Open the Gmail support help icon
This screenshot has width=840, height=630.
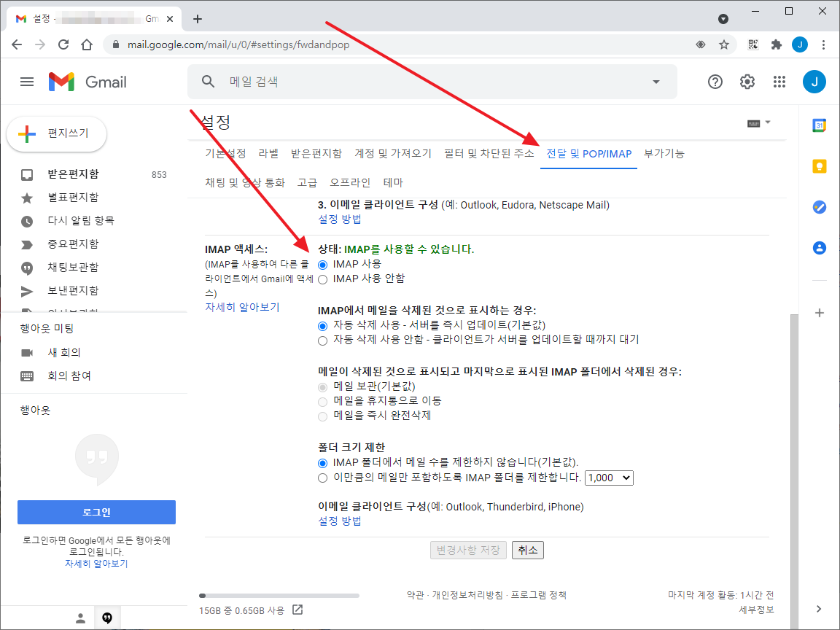tap(715, 82)
